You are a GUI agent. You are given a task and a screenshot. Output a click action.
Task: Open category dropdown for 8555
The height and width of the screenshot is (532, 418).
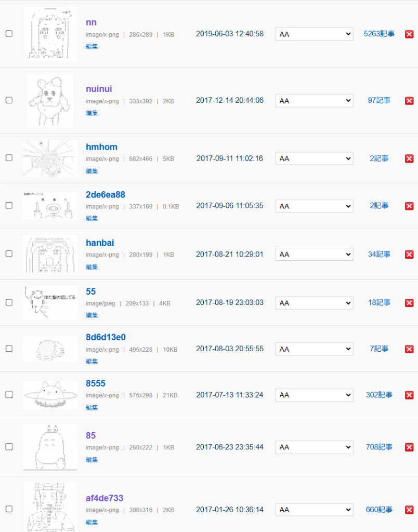point(314,395)
